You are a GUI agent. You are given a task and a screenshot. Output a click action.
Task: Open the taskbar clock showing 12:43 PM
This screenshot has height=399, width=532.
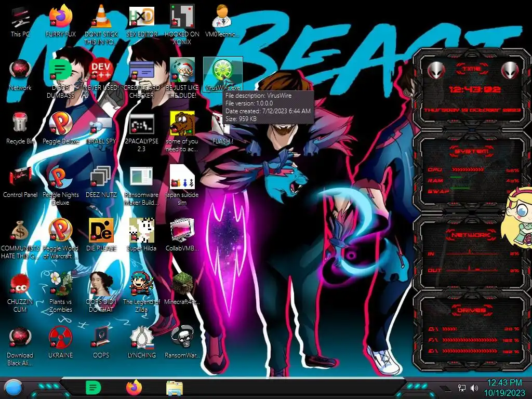[x=504, y=388]
